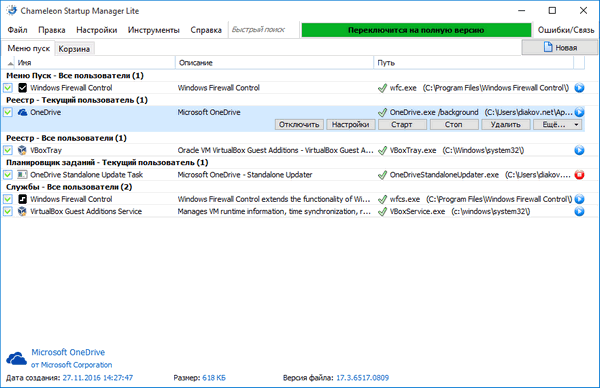Image resolution: width=600 pixels, height=388 pixels.
Task: Click the size value 618 КБ
Action: click(214, 378)
